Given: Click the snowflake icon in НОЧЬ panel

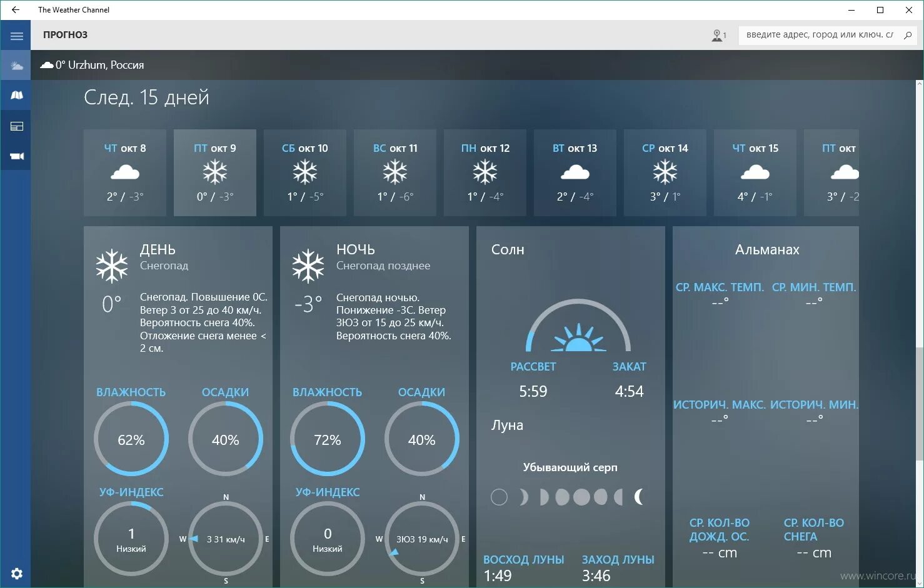Looking at the screenshot, I should (x=308, y=266).
